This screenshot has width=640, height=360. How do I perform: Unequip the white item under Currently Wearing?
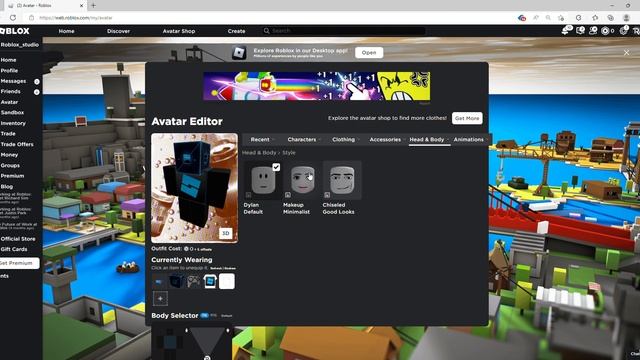pyautogui.click(x=227, y=281)
